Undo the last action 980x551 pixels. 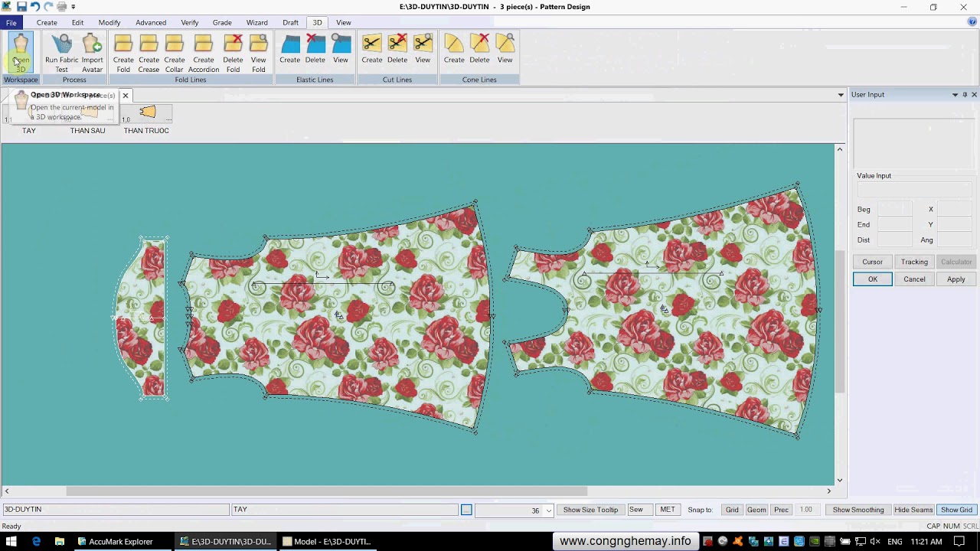[34, 7]
